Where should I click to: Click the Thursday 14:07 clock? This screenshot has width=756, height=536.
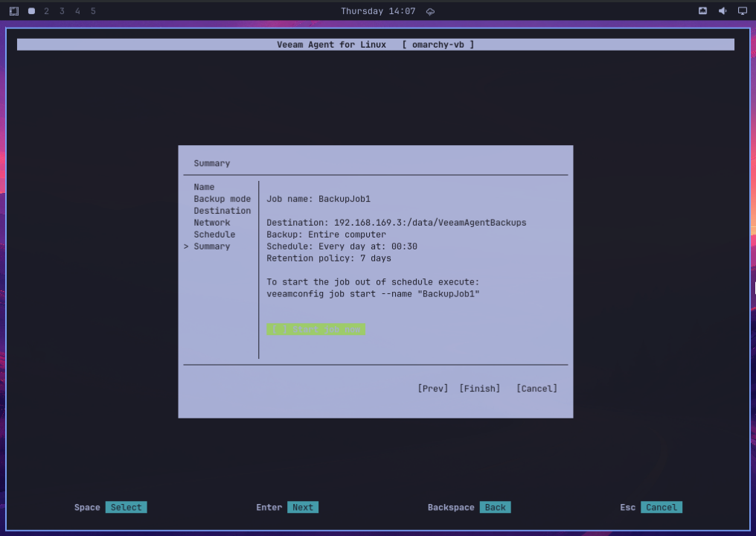pos(378,11)
